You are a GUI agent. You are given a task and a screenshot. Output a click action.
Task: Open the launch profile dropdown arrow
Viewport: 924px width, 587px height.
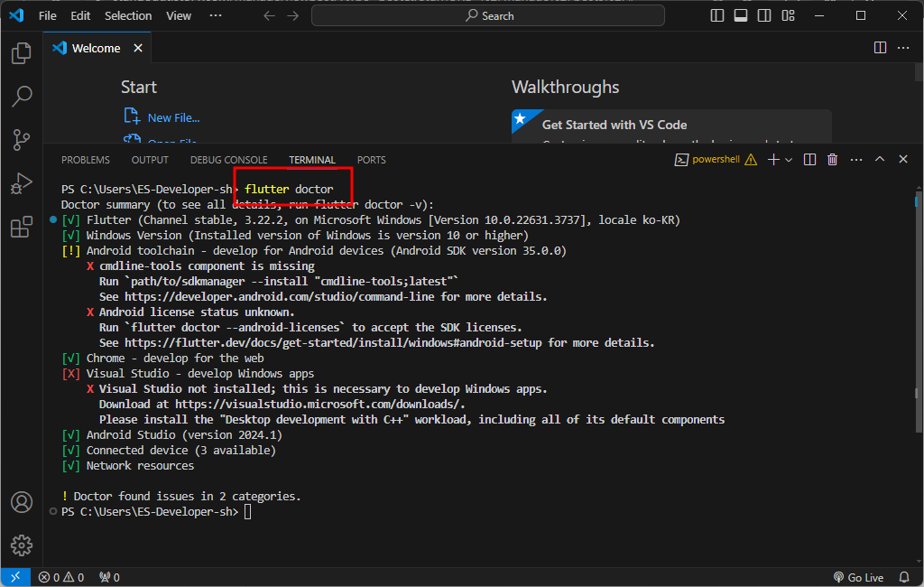point(789,160)
